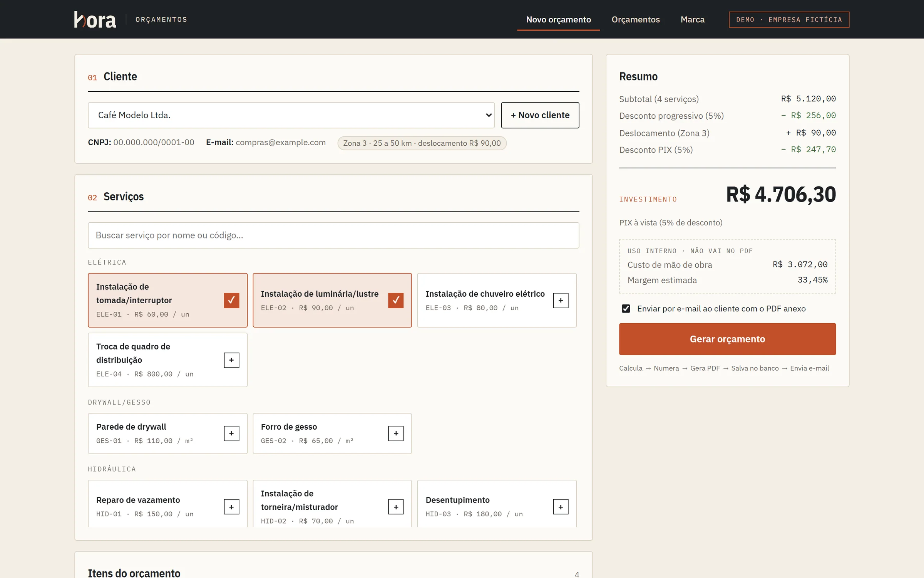Open the Orçamentos tab
Viewport: 924px width, 578px height.
(x=636, y=20)
